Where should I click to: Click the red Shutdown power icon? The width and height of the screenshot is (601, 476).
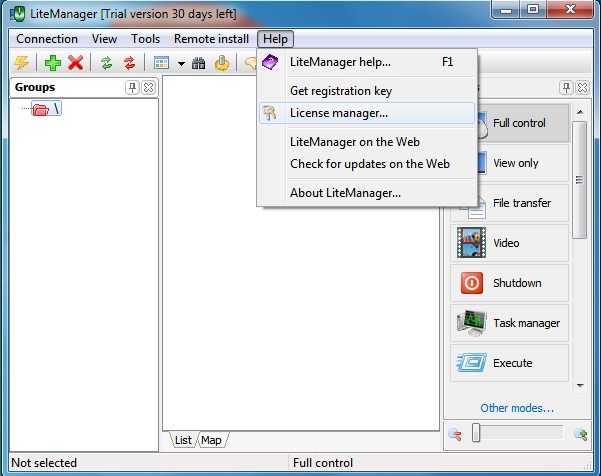[x=471, y=283]
